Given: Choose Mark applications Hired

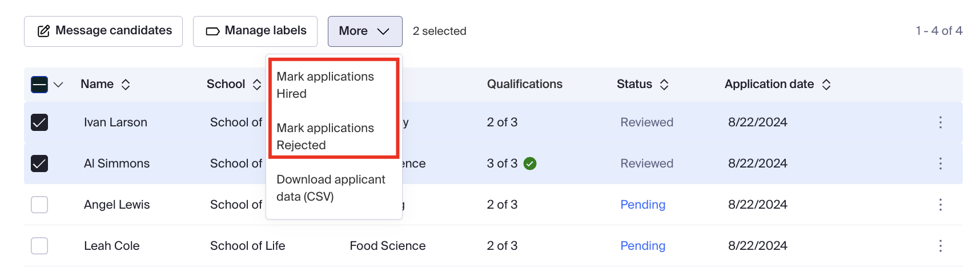Looking at the screenshot, I should (325, 85).
